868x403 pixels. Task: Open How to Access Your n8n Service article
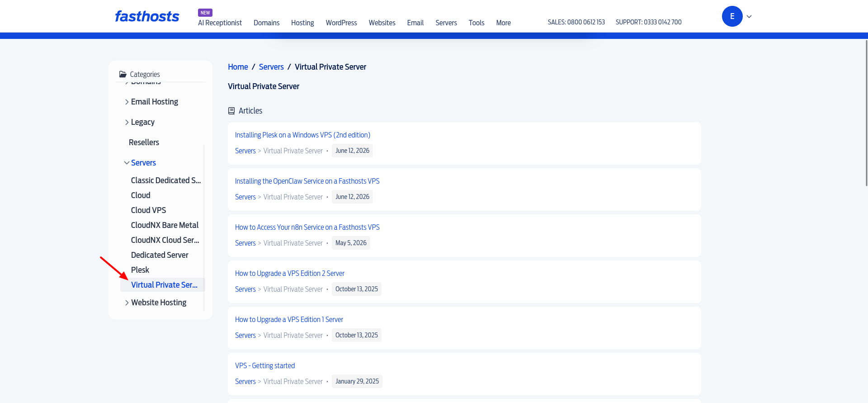(307, 228)
